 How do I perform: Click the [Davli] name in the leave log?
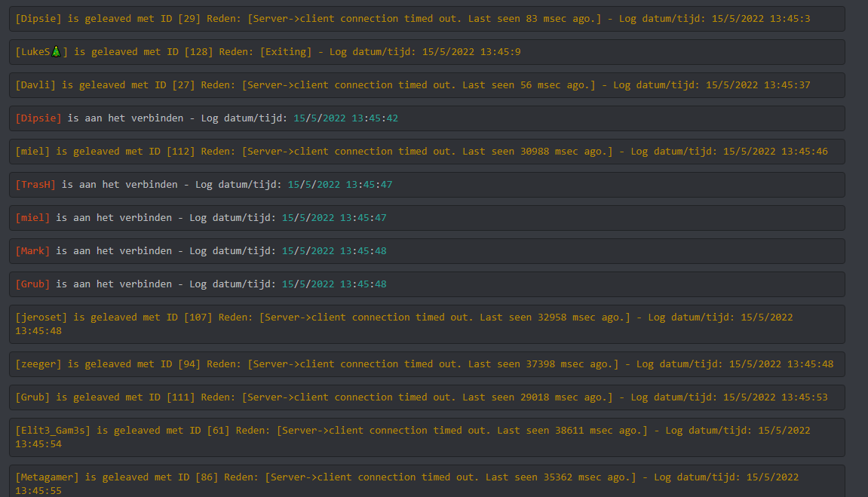35,85
